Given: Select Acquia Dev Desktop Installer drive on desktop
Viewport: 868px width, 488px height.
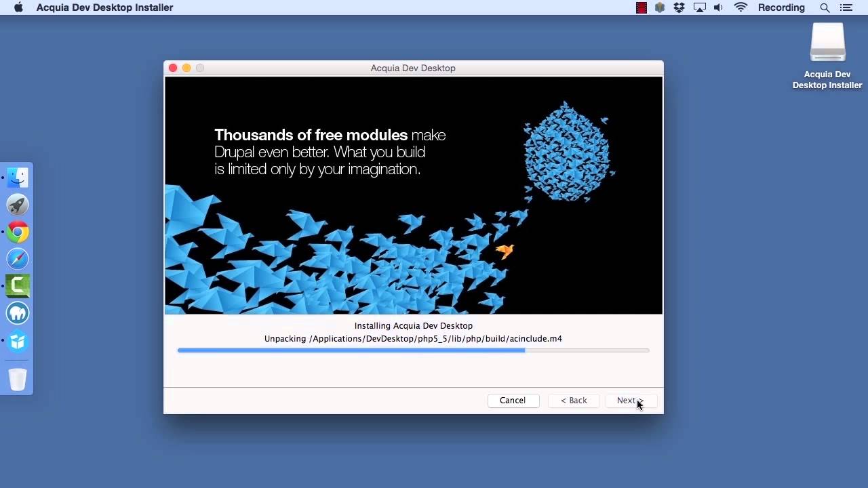Looking at the screenshot, I should point(827,56).
